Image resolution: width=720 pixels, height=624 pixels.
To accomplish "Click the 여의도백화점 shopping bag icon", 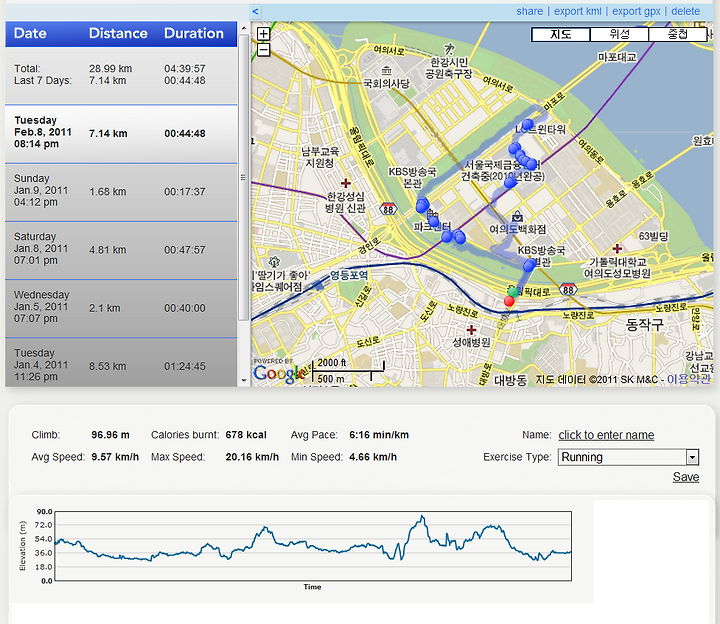I will click(518, 216).
